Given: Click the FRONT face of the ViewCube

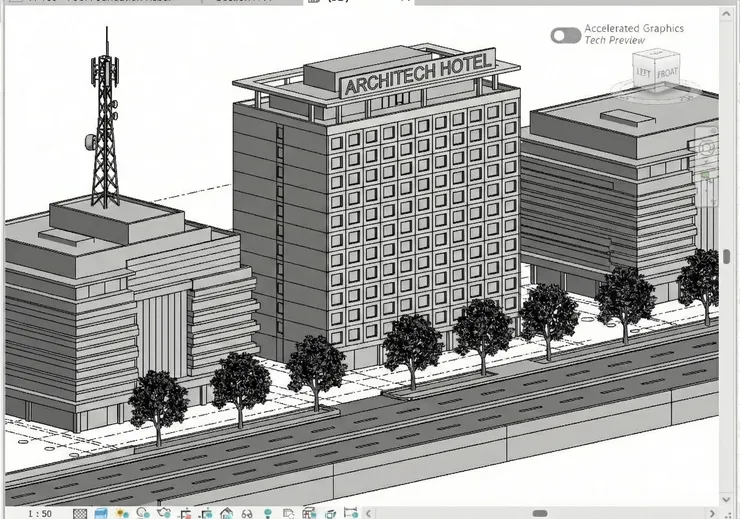Looking at the screenshot, I should coord(666,72).
